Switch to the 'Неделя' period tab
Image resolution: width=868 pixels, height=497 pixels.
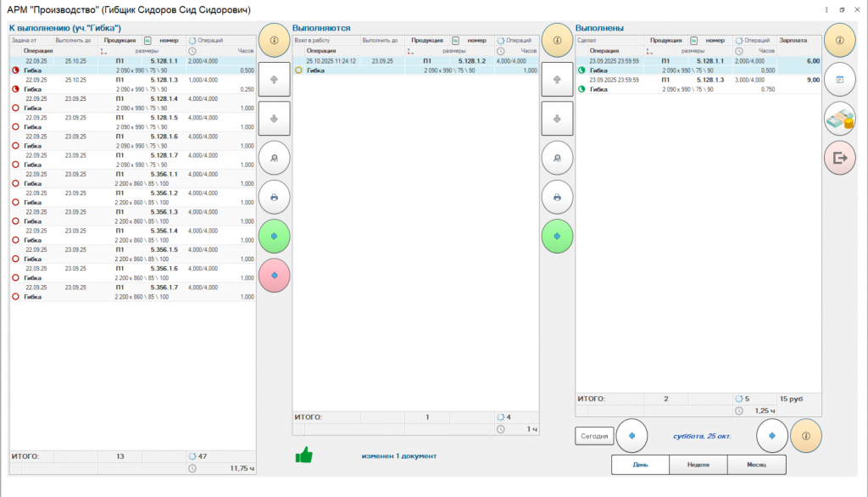coord(698,465)
